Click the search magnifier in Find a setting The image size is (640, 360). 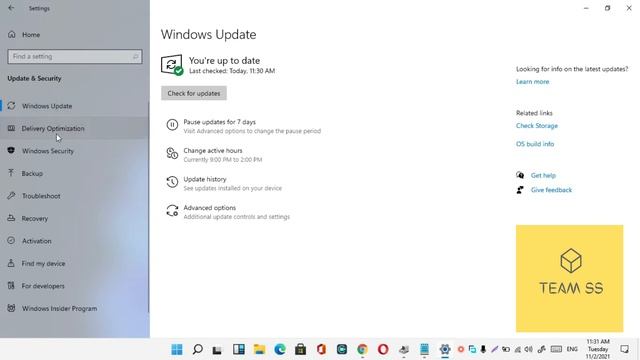(136, 56)
